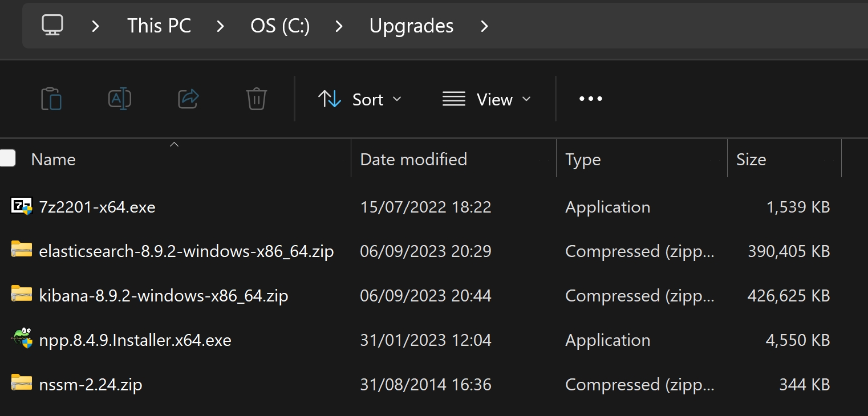Select the kibana-8.9.2-windows-x86_64.zip file name

coord(163,296)
